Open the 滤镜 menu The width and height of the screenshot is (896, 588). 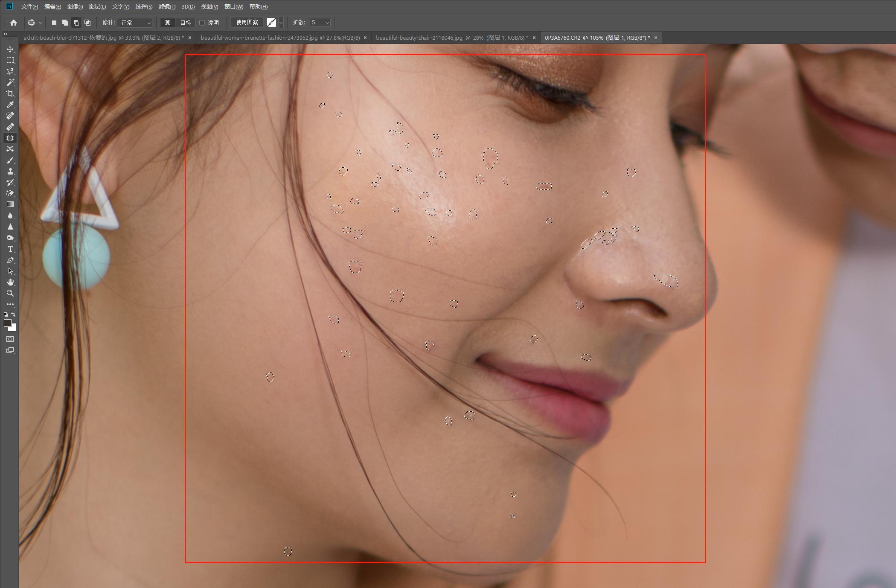tap(166, 6)
